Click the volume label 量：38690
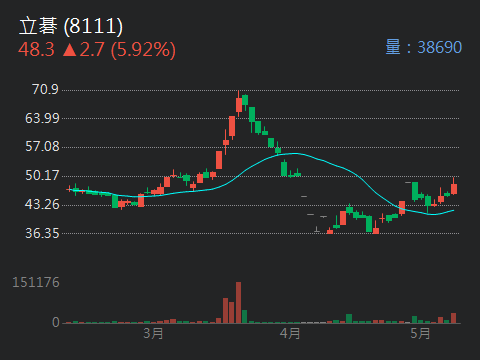480x360 pixels. click(x=424, y=47)
